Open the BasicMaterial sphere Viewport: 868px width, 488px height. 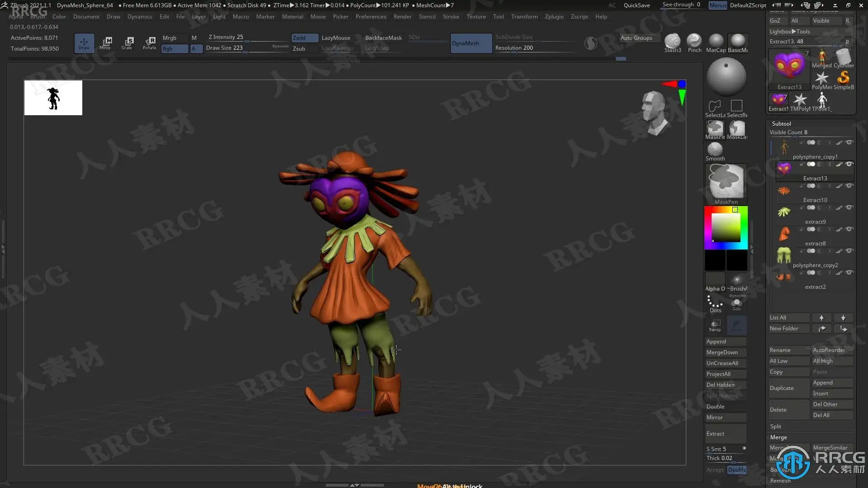point(738,43)
